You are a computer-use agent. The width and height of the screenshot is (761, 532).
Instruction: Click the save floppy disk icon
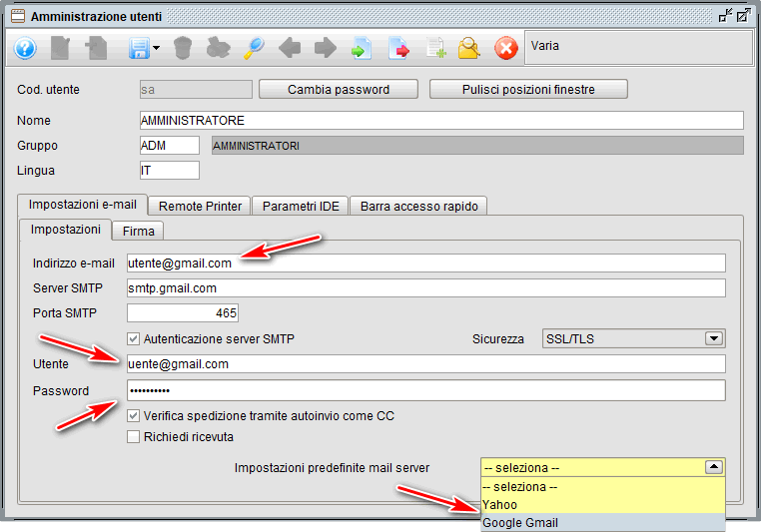tap(138, 48)
